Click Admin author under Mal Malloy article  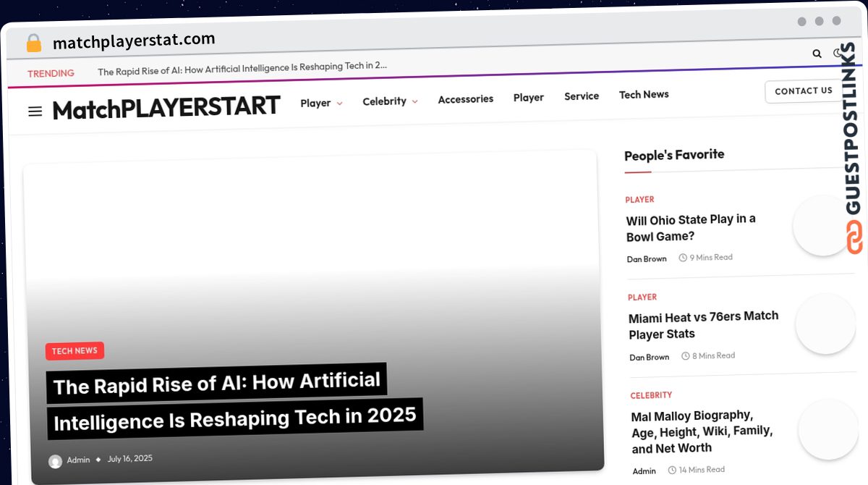(x=644, y=471)
